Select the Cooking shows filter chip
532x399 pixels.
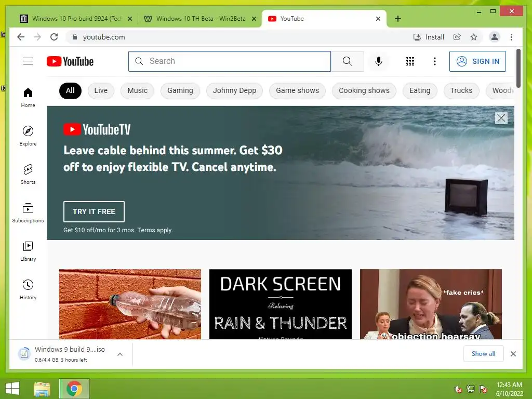[364, 90]
